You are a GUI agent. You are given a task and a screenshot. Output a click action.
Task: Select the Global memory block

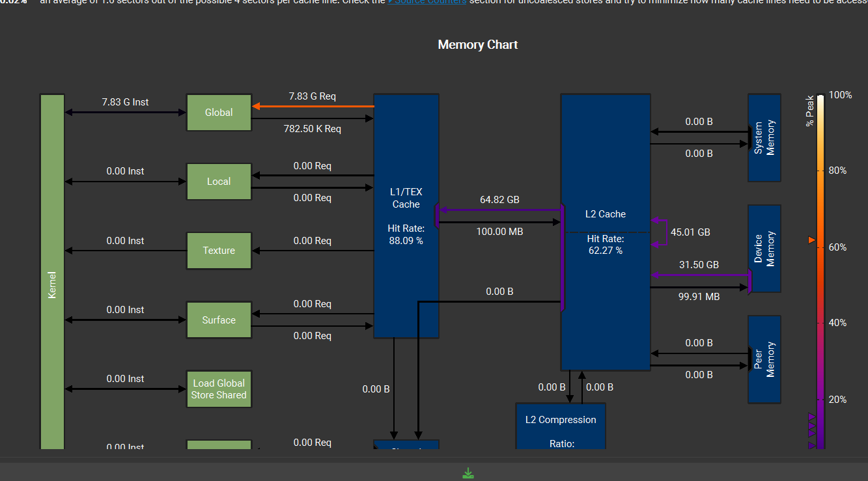coord(219,112)
